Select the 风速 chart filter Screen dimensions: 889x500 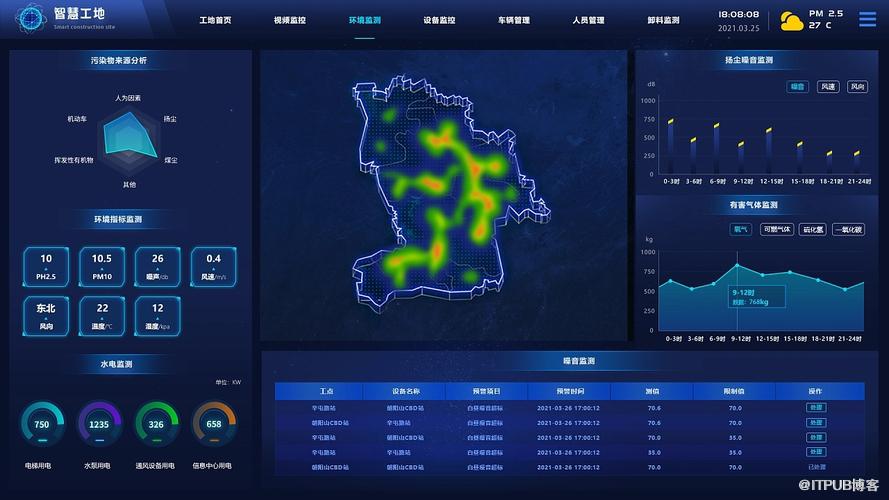[828, 86]
